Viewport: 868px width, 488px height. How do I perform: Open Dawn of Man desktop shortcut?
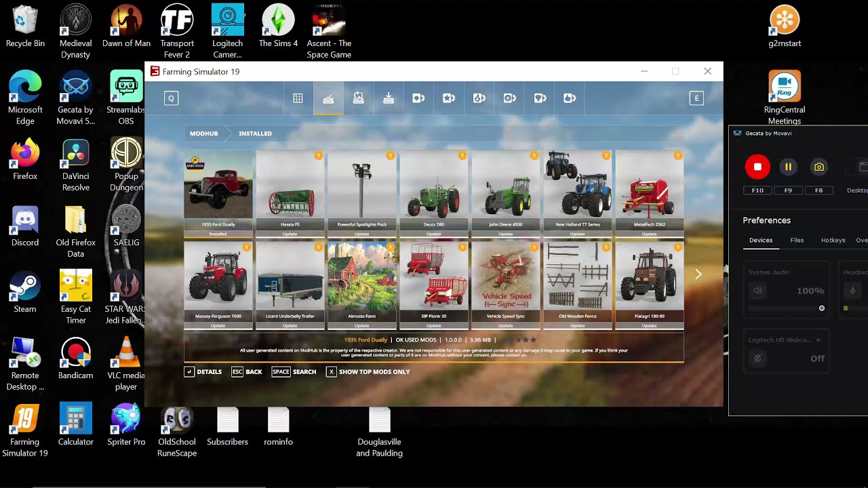coord(126,27)
